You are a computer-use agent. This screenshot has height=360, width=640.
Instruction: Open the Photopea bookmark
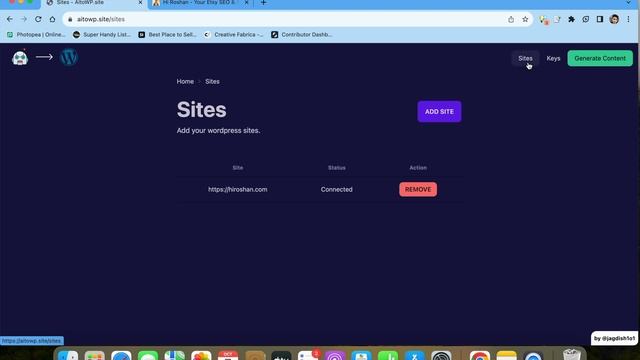tap(36, 35)
